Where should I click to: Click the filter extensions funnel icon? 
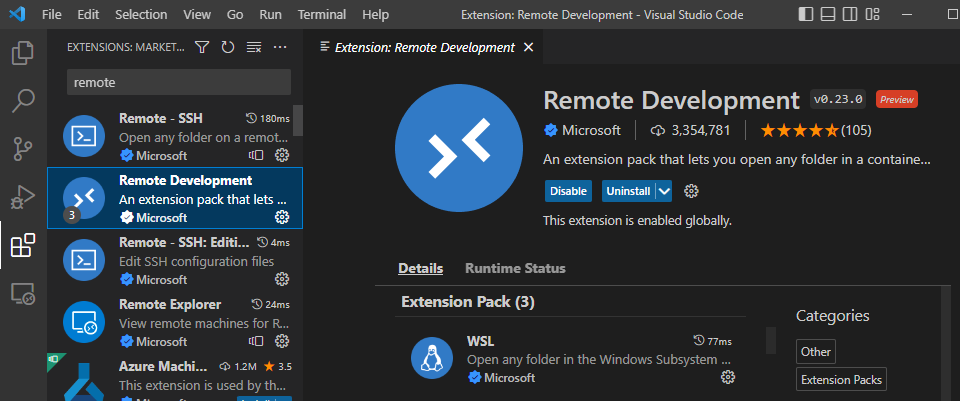[202, 47]
